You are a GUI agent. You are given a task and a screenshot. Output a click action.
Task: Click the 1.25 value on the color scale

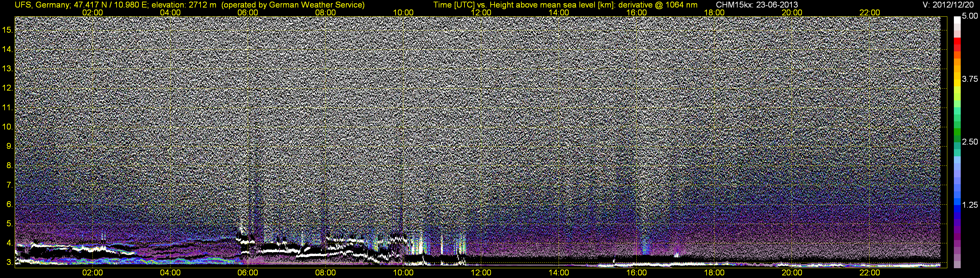(x=970, y=205)
